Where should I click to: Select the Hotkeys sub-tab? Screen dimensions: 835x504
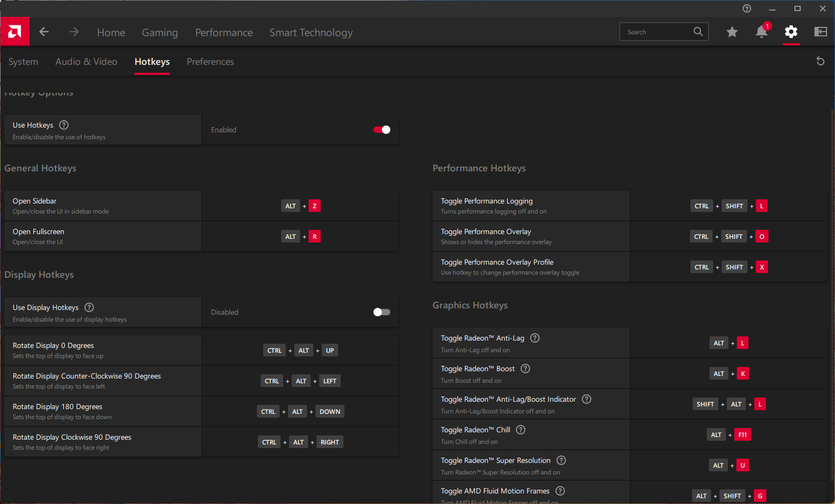[x=152, y=62]
